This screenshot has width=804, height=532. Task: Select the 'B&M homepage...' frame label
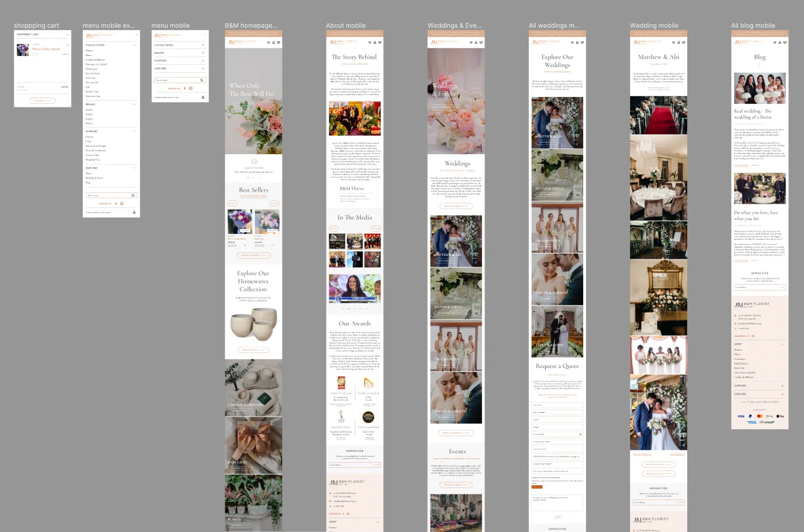tap(251, 25)
